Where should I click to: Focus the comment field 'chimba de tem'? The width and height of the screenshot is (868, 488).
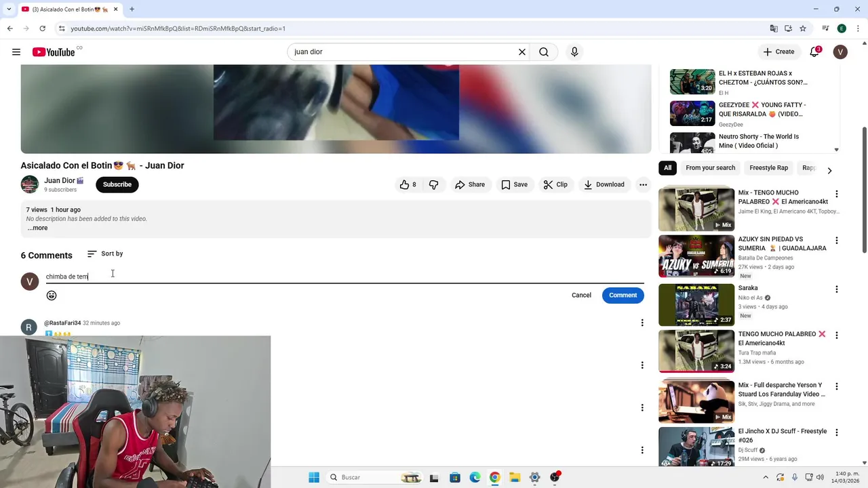[x=344, y=277]
